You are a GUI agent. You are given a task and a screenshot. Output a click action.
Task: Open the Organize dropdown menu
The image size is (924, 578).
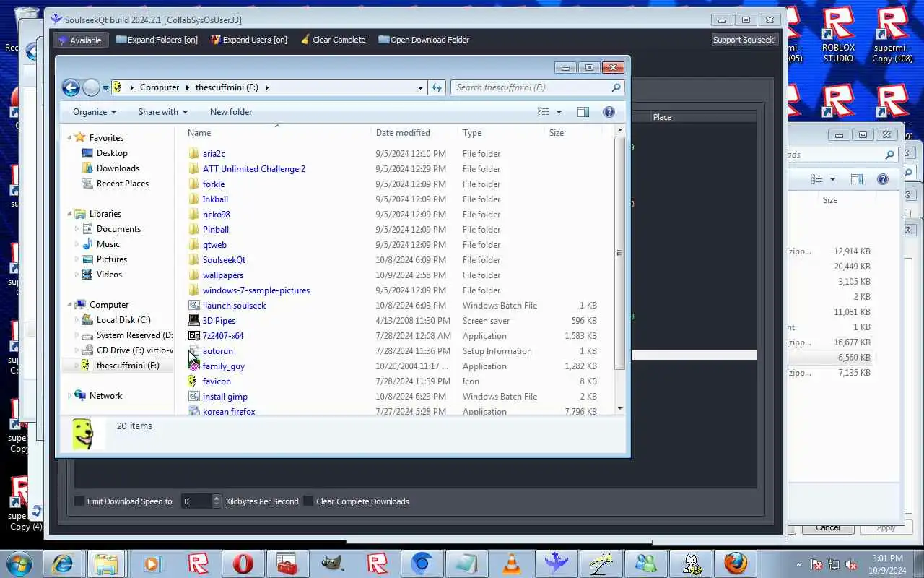pyautogui.click(x=95, y=112)
